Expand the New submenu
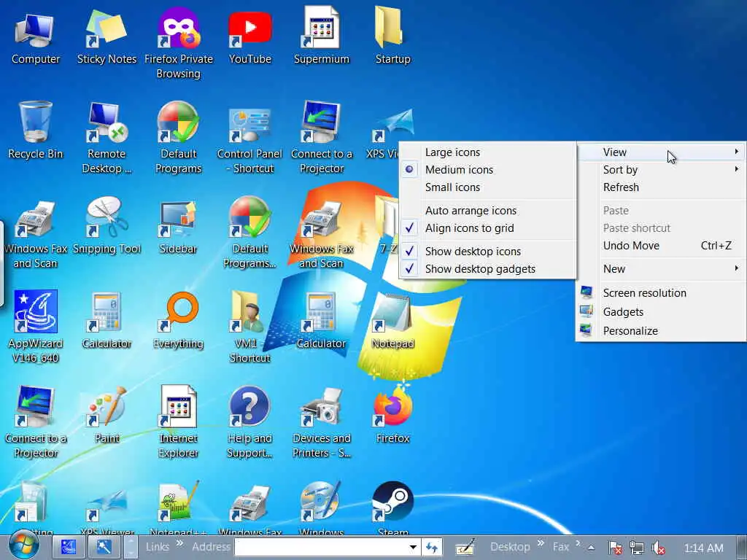This screenshot has height=560, width=747. 661,269
